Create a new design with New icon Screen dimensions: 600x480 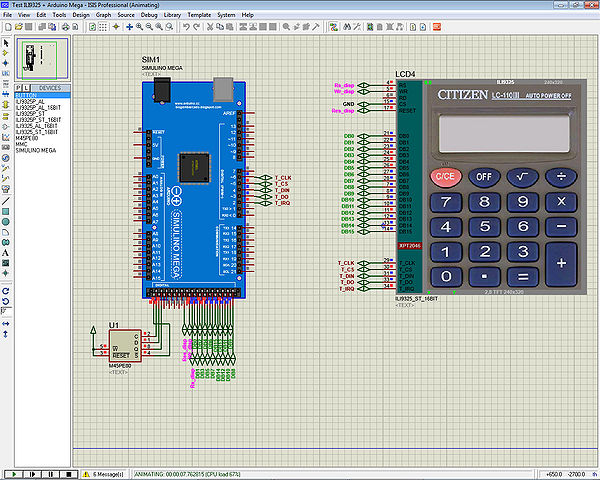(x=8, y=27)
